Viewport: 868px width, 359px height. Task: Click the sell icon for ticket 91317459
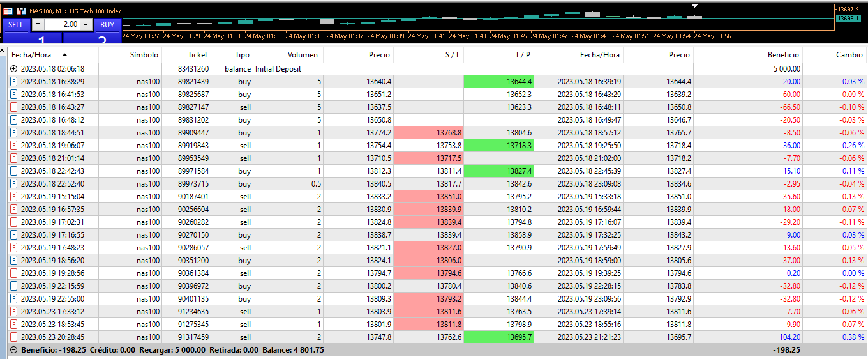14,337
